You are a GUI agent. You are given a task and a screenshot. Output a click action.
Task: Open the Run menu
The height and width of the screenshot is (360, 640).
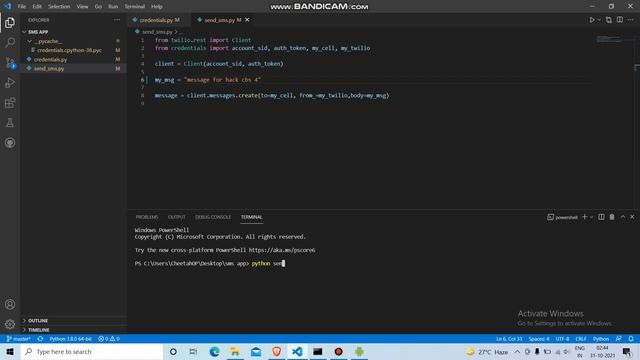[113, 7]
